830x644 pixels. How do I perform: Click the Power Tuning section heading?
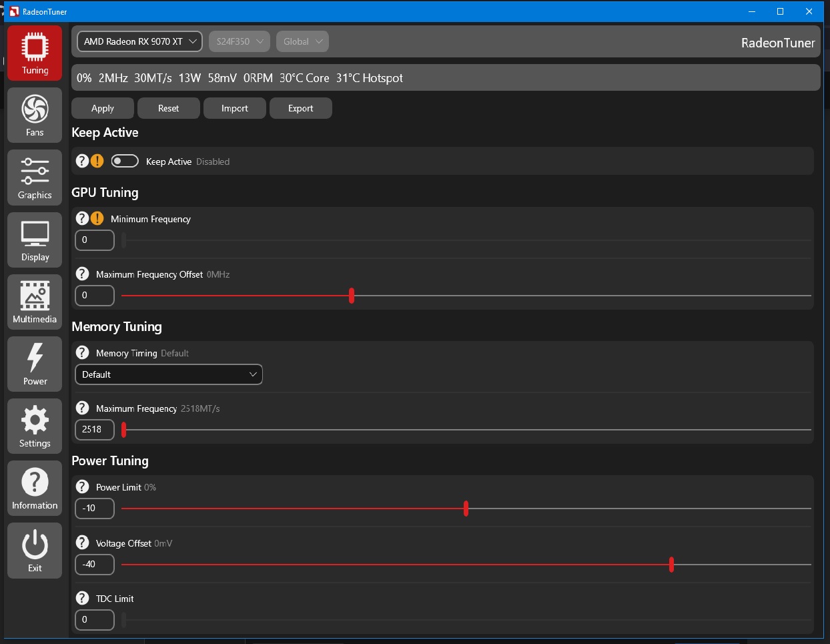(x=110, y=460)
